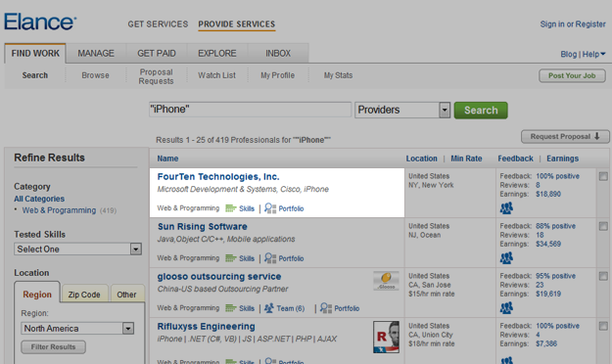Open PROVIDE SERVICES section

tap(237, 24)
